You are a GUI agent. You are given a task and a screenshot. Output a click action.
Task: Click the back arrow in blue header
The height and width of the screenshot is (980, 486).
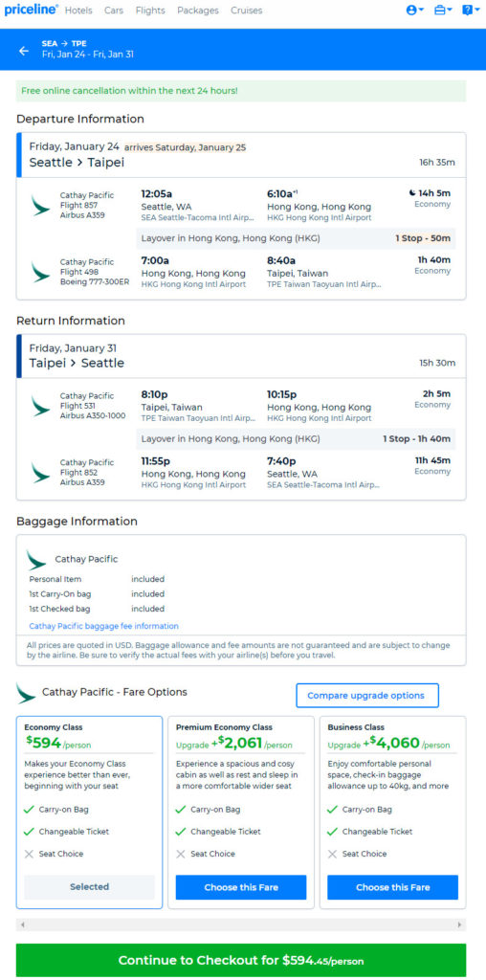[x=24, y=51]
